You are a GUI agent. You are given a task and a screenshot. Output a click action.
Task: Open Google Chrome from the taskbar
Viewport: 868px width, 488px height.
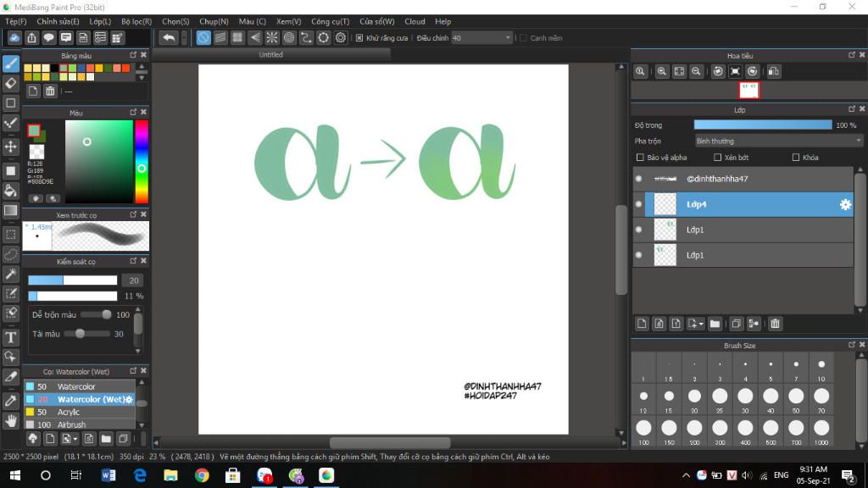pyautogui.click(x=202, y=475)
